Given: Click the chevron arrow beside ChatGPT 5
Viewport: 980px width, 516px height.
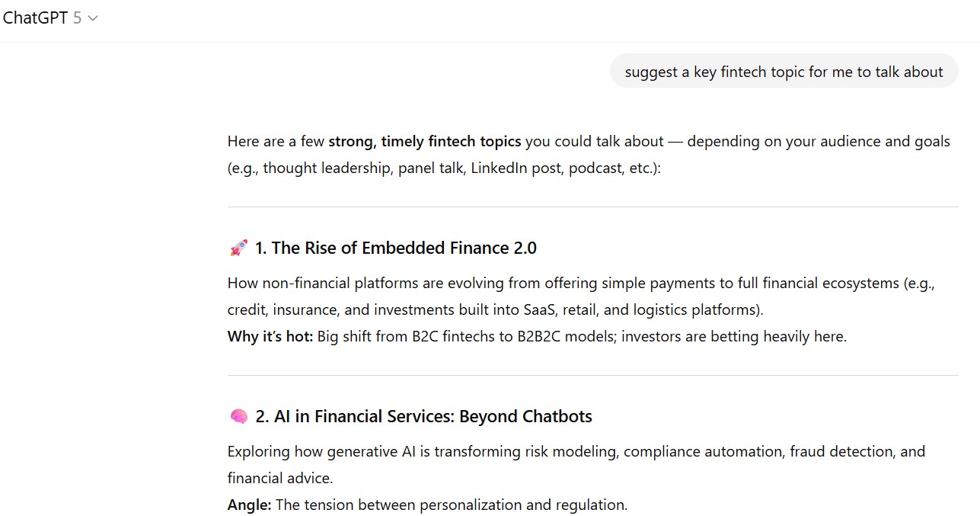Looking at the screenshot, I should [x=93, y=19].
